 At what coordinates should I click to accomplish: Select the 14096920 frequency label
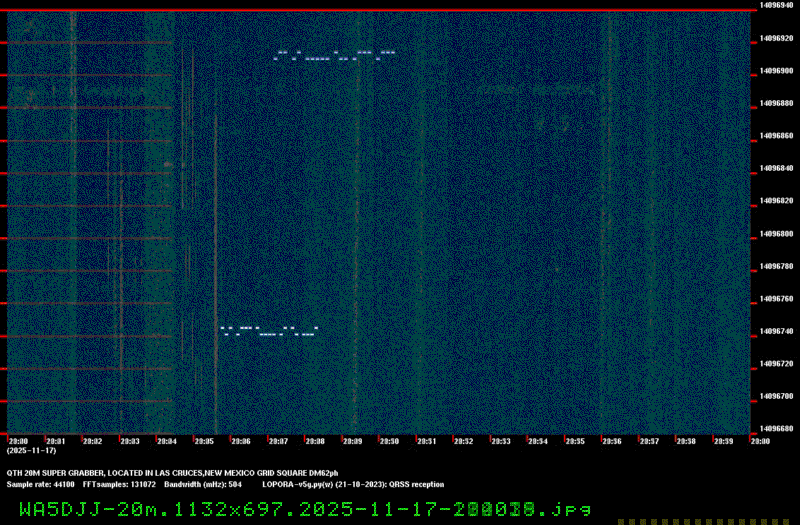click(776, 38)
